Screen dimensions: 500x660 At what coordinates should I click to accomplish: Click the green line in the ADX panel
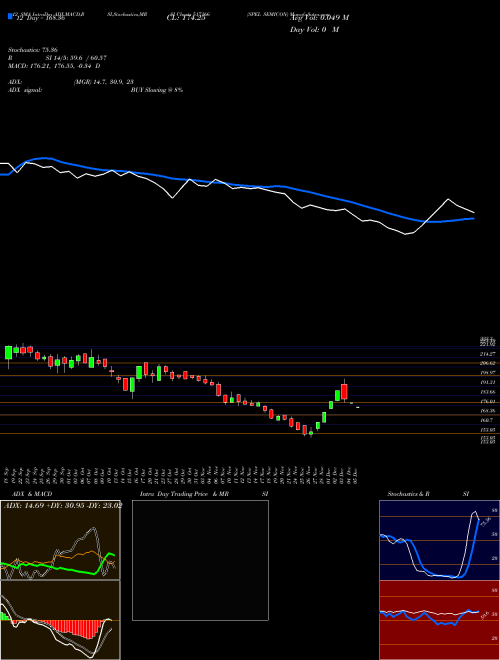click(59, 569)
